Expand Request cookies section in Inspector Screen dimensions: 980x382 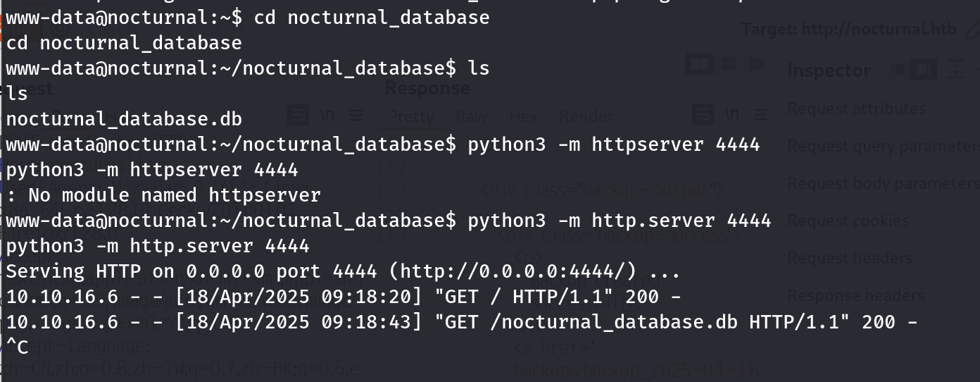848,221
